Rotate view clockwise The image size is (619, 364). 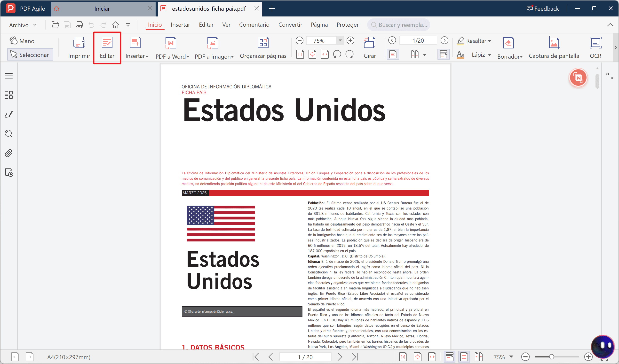coord(349,54)
